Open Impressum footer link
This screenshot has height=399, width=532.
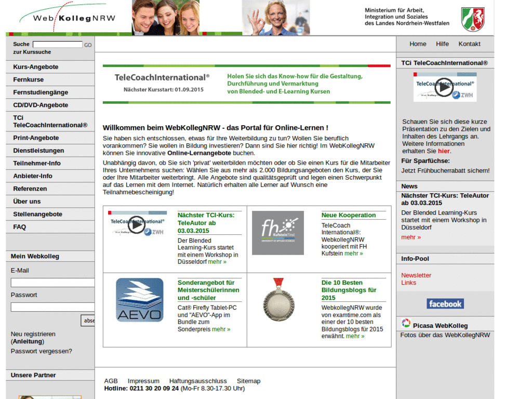[x=143, y=381]
